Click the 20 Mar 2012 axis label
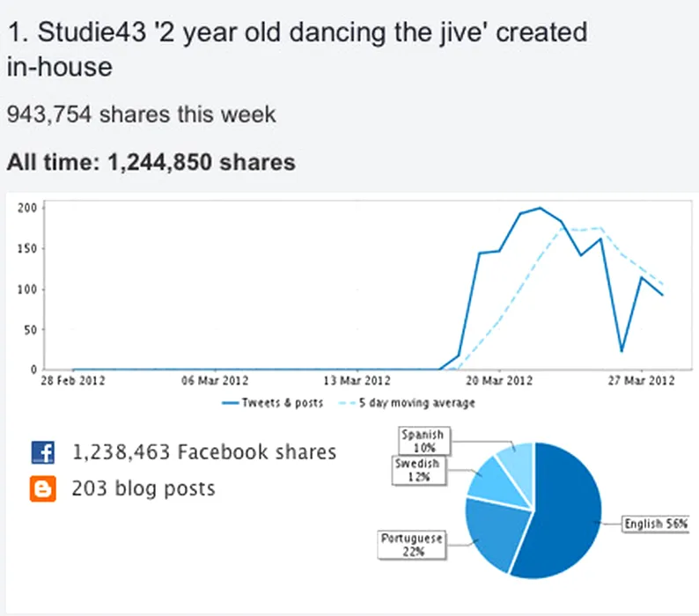 [499, 381]
